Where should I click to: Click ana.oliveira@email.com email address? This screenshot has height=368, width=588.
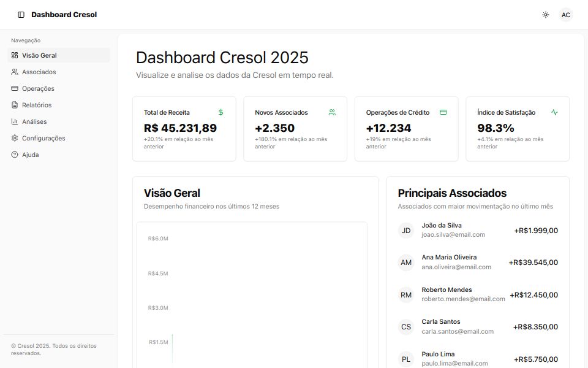pos(456,267)
